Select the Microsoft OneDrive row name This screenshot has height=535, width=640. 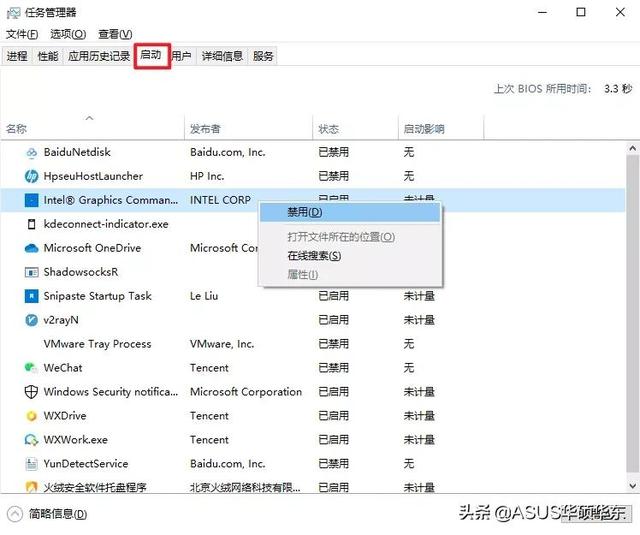point(92,248)
